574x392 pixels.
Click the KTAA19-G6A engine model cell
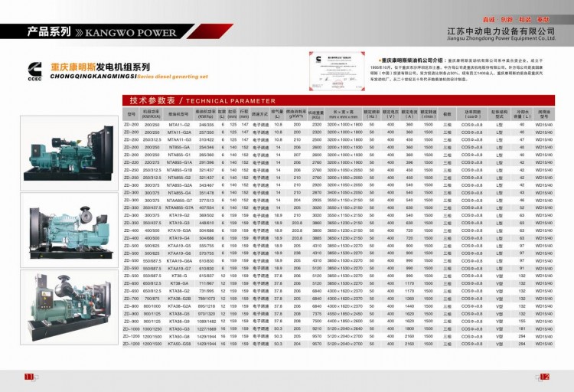(x=179, y=261)
